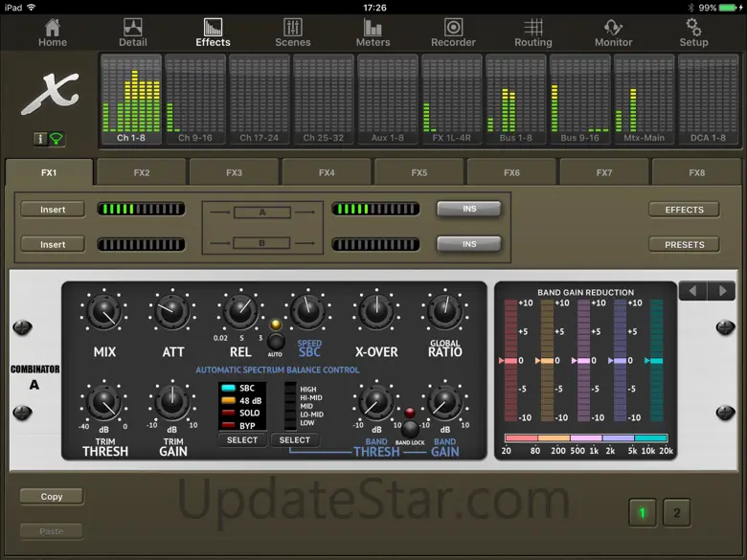This screenshot has height=560, width=747.
Task: Tap the Bluetooth icon in status bar
Action: pos(690,8)
